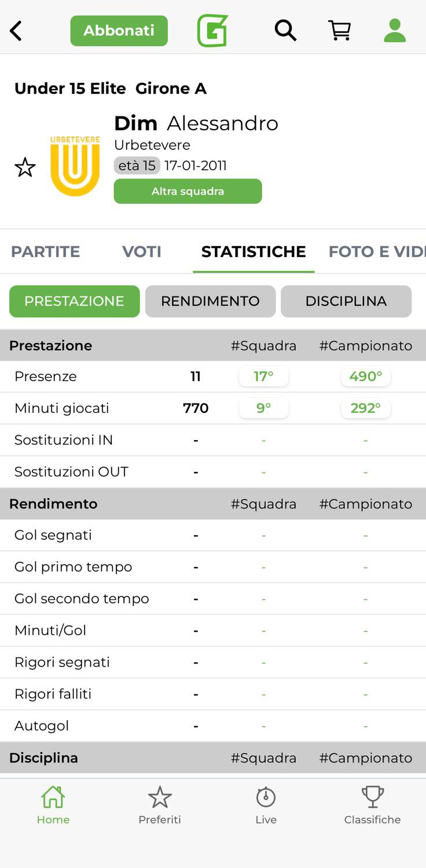Open the Live stopwatch section
This screenshot has height=868, width=426.
(266, 804)
